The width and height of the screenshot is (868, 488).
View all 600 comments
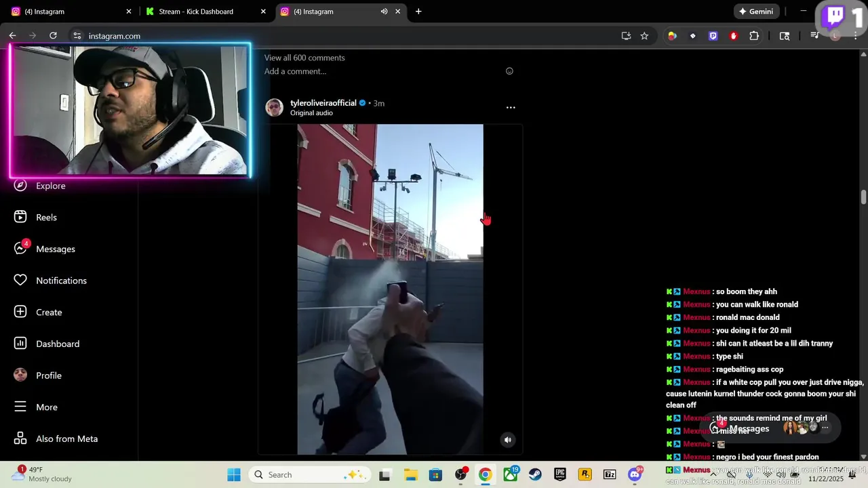304,58
